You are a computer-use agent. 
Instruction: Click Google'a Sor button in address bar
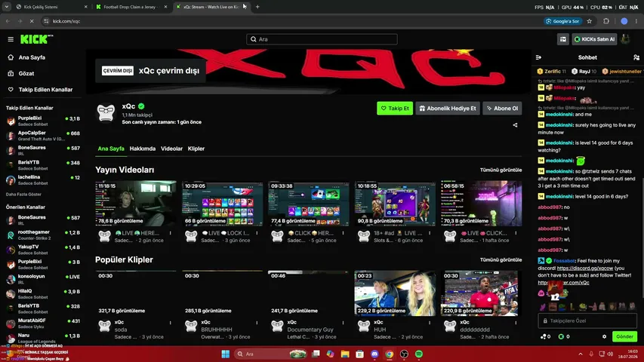click(x=563, y=21)
